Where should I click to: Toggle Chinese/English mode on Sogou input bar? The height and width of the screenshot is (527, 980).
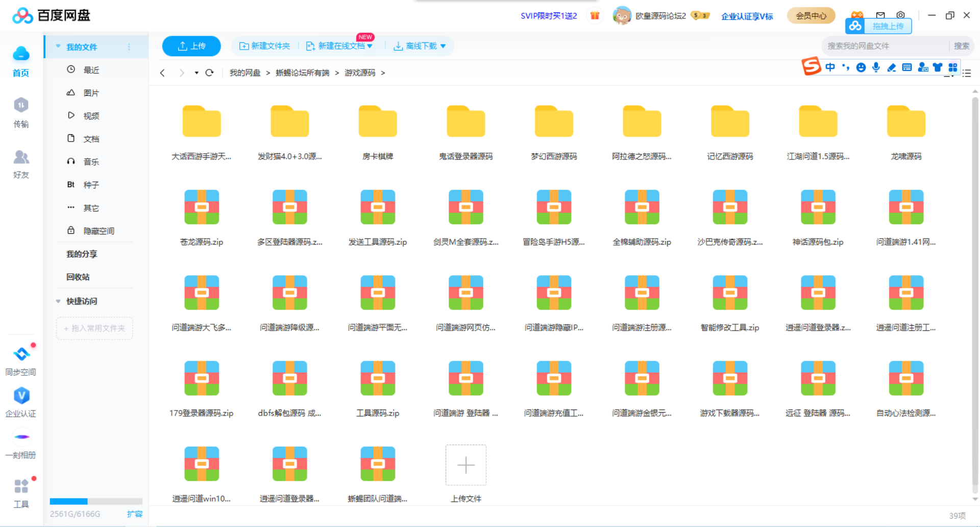tap(830, 67)
